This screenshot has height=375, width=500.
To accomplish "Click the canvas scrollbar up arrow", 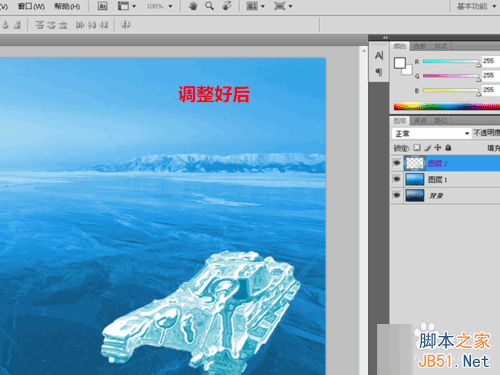I will click(x=364, y=51).
